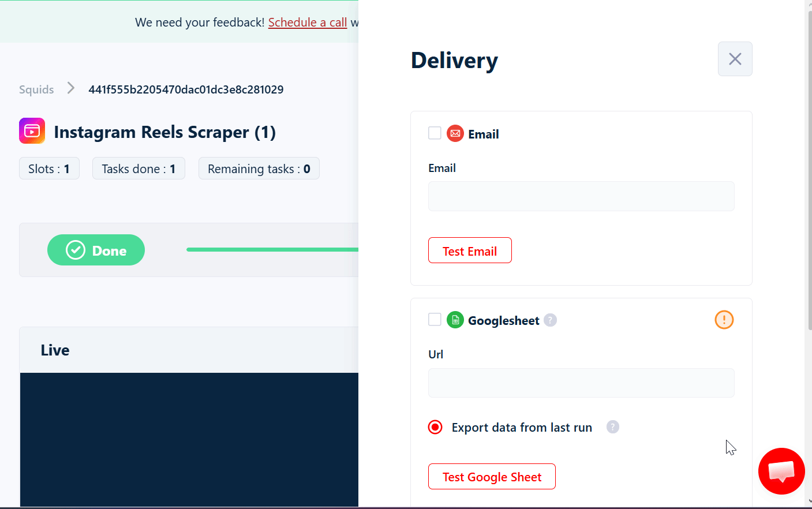Select the Export data from last run option
812x509 pixels.
pos(435,427)
